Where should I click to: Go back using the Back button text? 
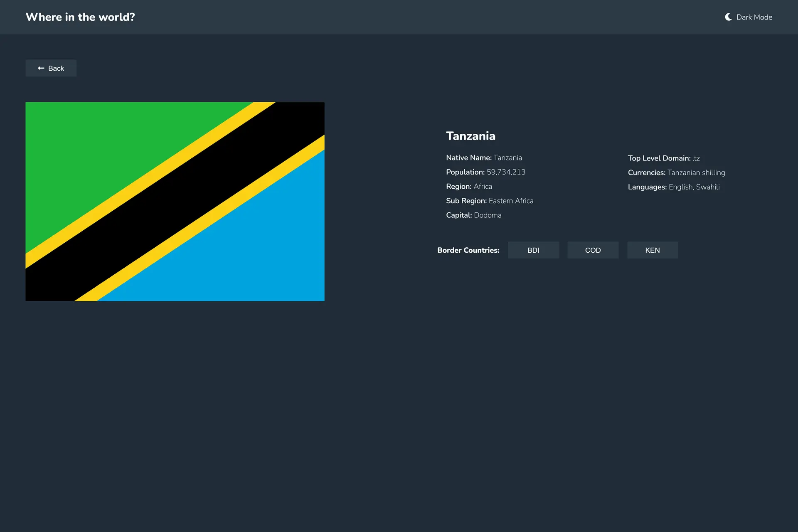[x=56, y=68]
